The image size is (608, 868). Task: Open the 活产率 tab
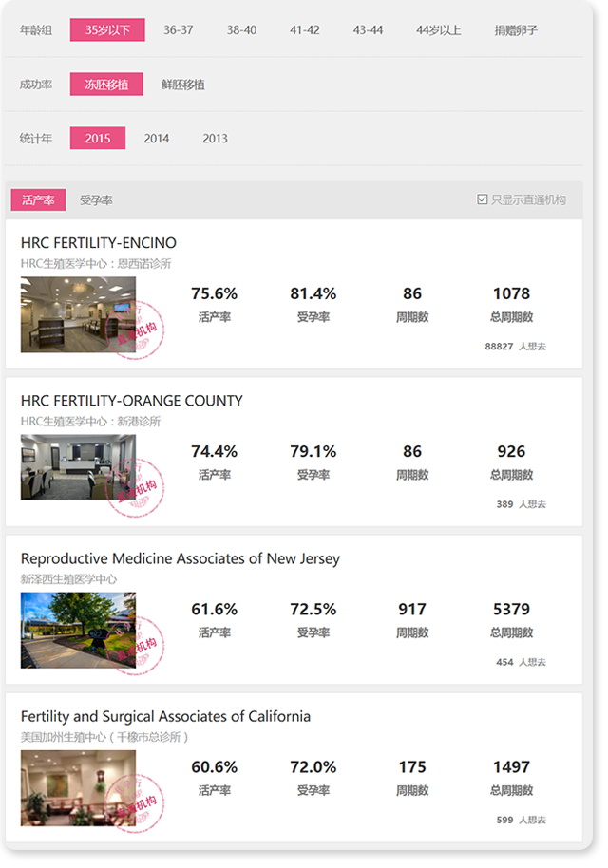(x=38, y=200)
